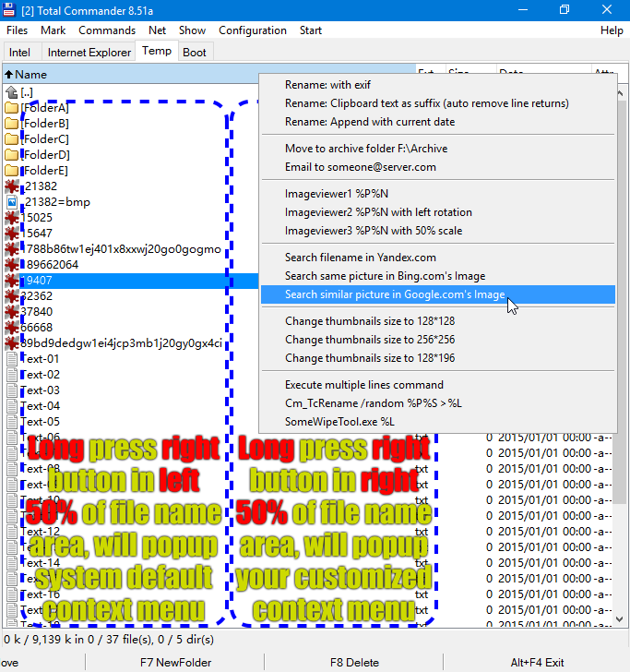This screenshot has height=672, width=630.
Task: Change thumbnails size to 128*196
Action: point(438,358)
